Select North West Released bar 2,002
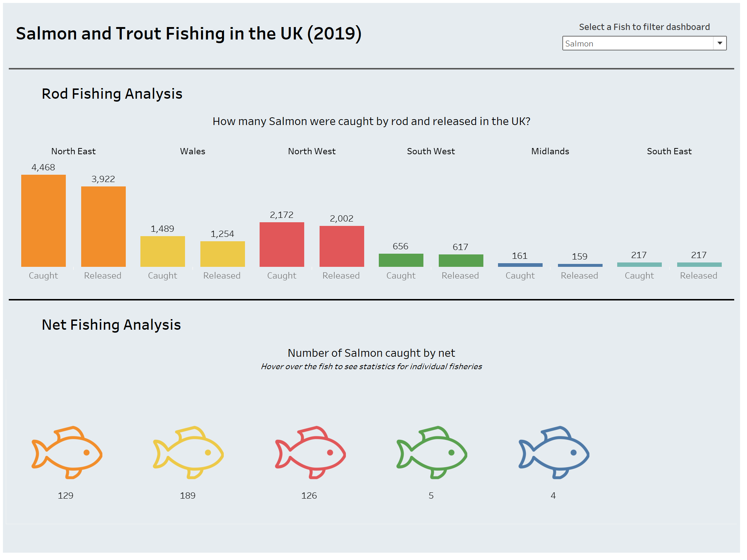 click(342, 246)
